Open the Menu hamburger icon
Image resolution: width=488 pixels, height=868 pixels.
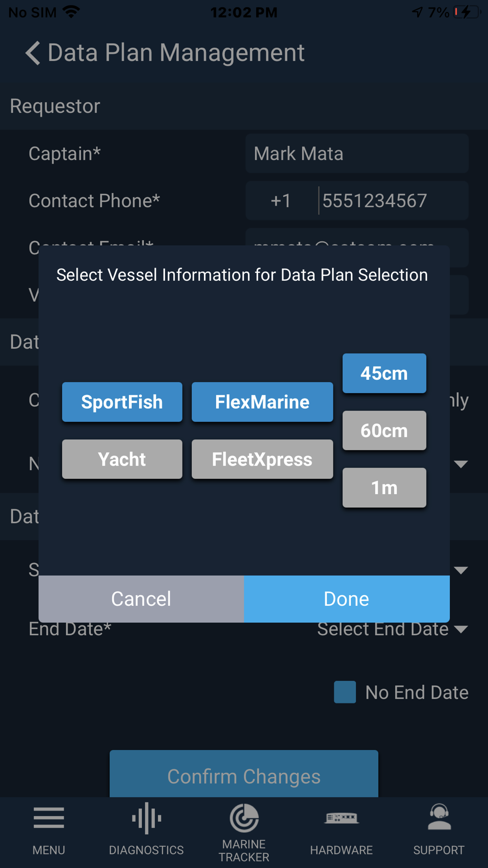(49, 818)
